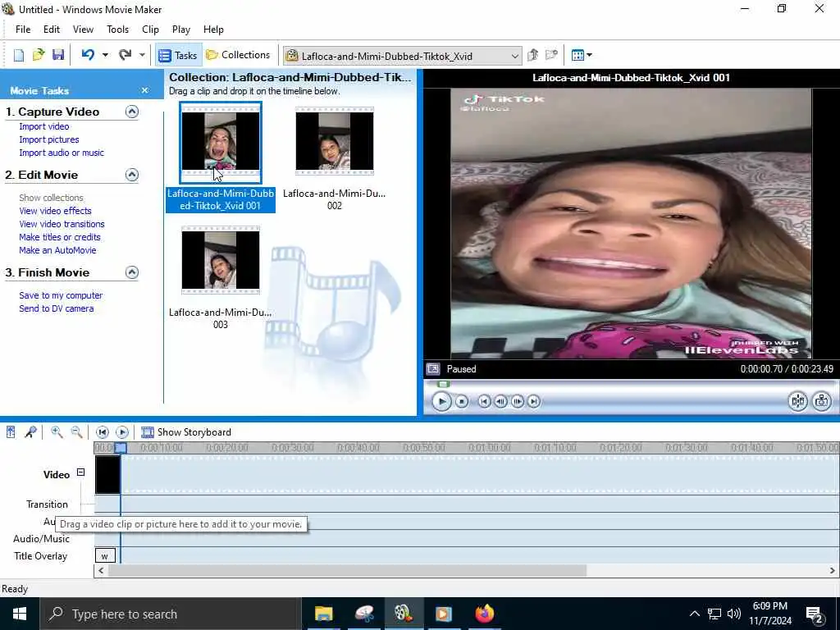Open the File menu

tap(23, 30)
